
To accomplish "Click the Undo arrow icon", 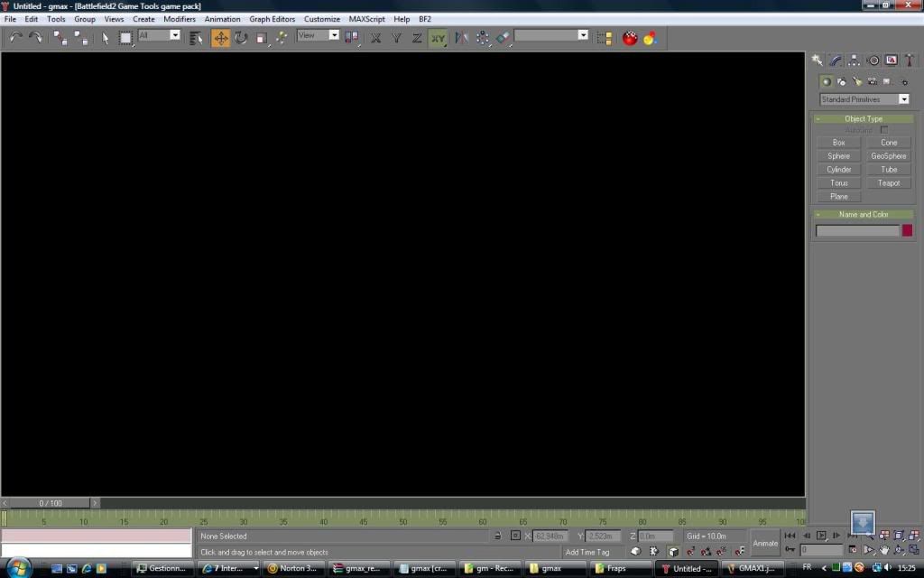I will coord(15,37).
